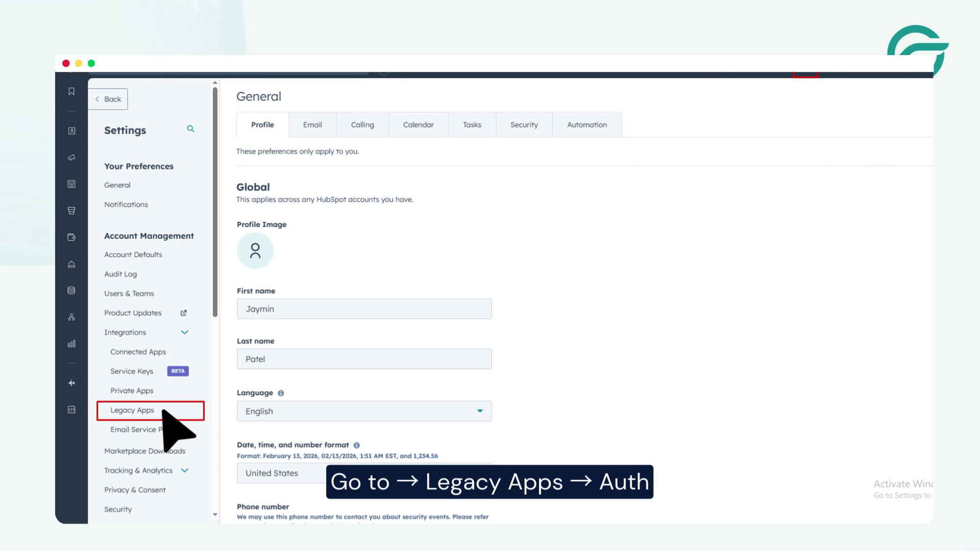This screenshot has height=551, width=980.
Task: Open the megaphone marketing icon
Action: point(71,157)
